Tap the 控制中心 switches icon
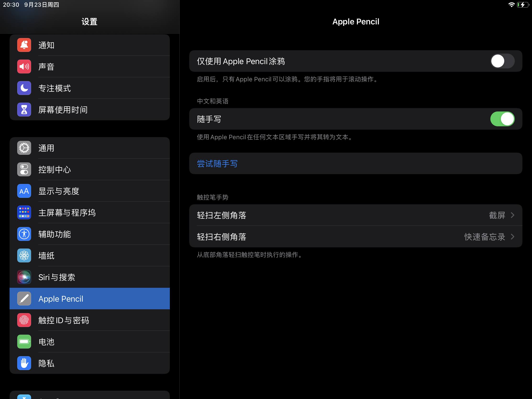The height and width of the screenshot is (399, 532). [x=24, y=170]
